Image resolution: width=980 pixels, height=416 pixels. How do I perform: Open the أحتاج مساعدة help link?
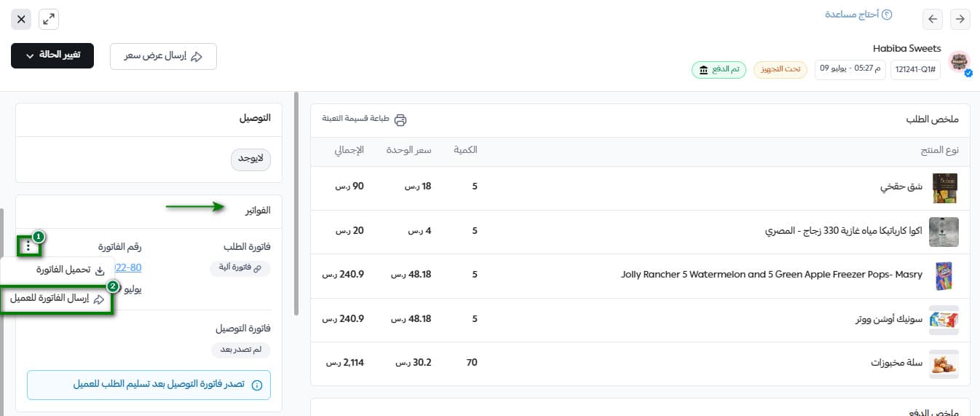coord(858,15)
